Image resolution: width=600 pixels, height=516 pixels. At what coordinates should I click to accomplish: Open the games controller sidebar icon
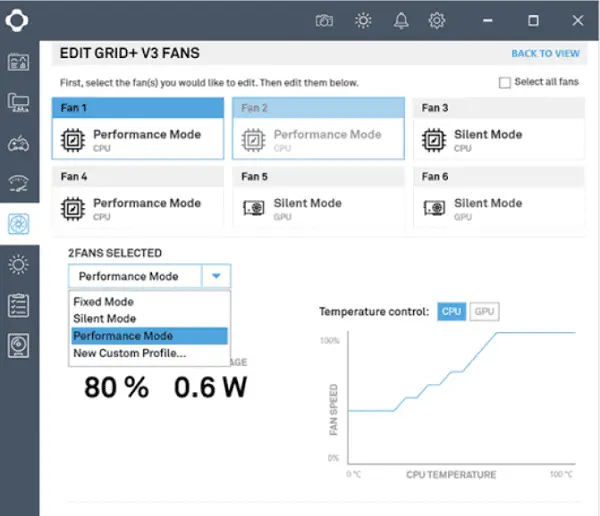pos(18,144)
